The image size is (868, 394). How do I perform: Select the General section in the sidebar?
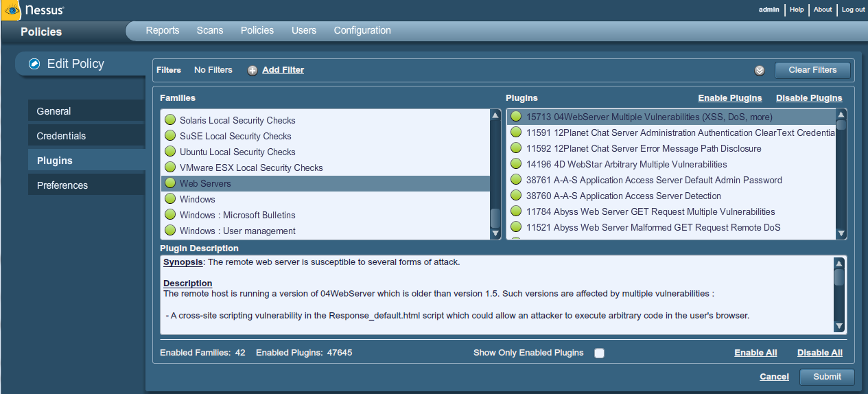pos(86,111)
